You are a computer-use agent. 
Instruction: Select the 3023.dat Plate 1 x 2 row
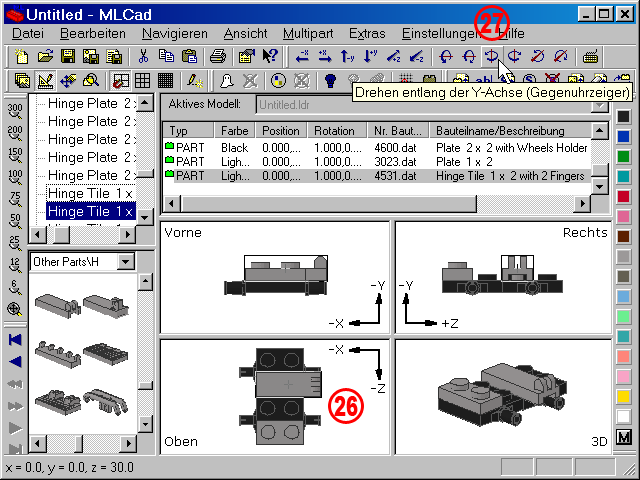click(x=377, y=162)
